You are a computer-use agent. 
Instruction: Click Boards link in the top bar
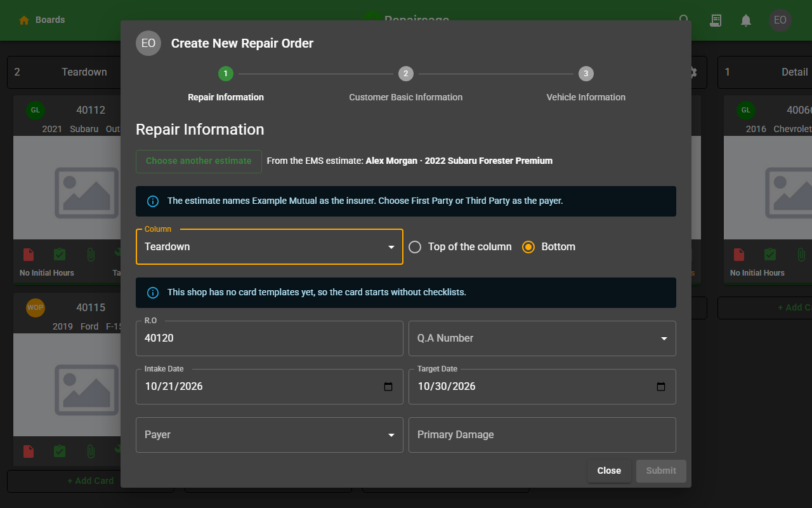[50, 20]
